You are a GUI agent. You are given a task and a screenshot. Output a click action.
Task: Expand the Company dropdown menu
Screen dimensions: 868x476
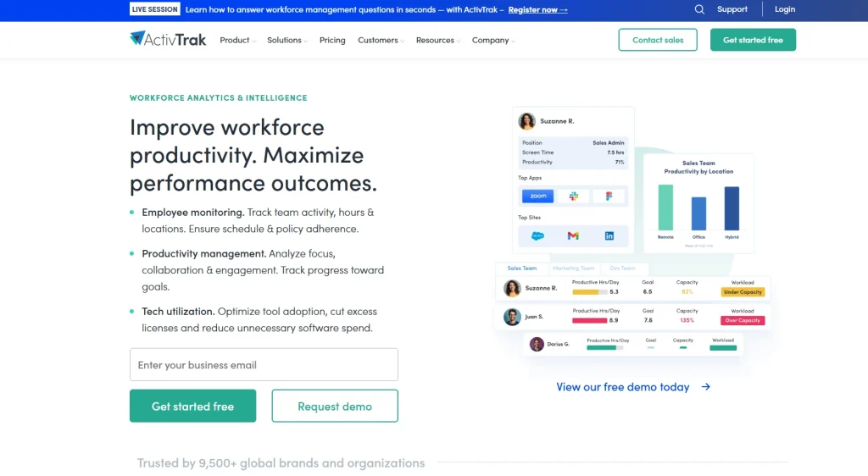click(x=493, y=40)
